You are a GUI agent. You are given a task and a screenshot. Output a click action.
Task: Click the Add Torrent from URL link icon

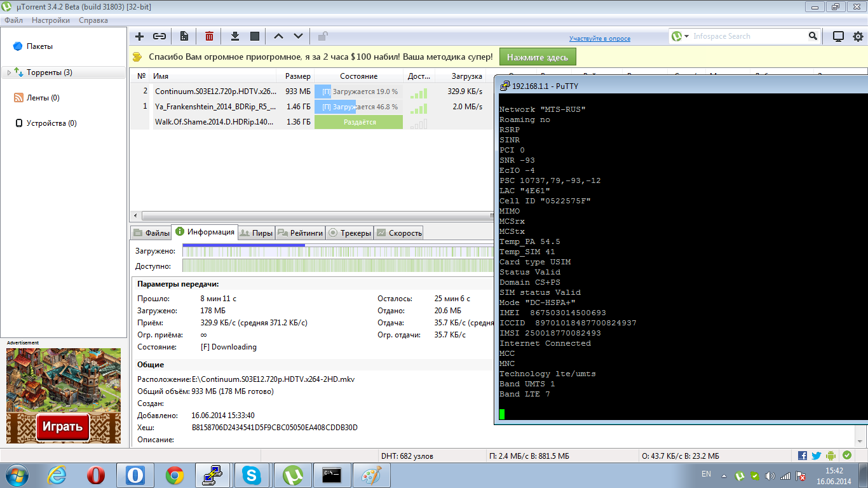(x=159, y=36)
